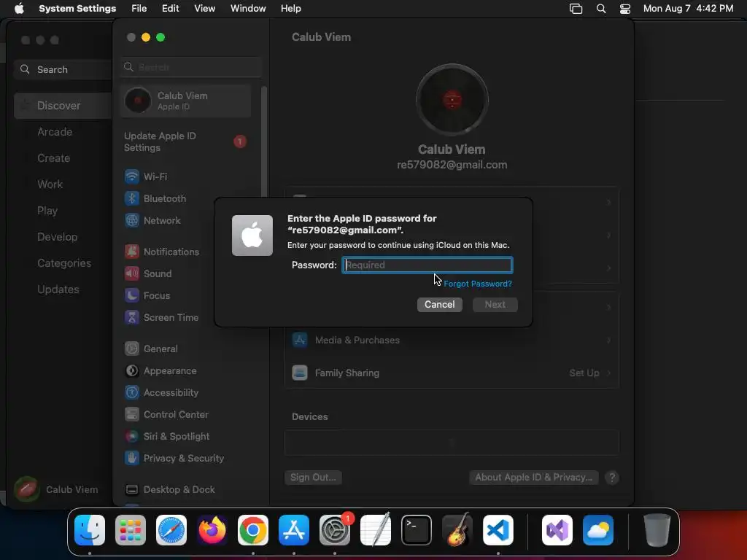Screen dimensions: 747x560
Task: Open the Window menu
Action: tap(248, 9)
